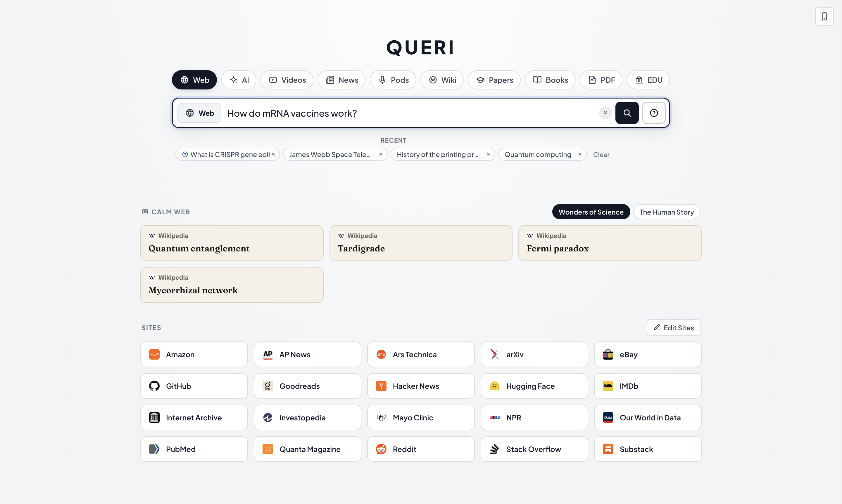842x504 pixels.
Task: Open the Reddit site shortcut
Action: click(420, 449)
